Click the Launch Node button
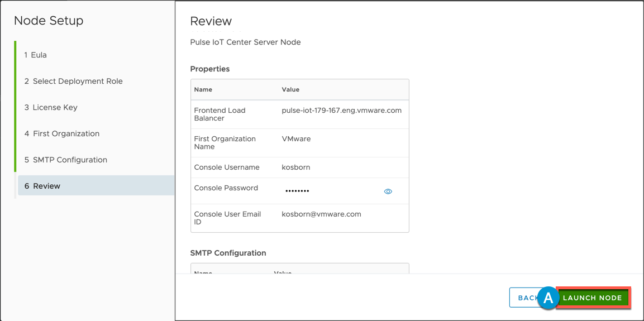Image resolution: width=644 pixels, height=321 pixels. 592,298
